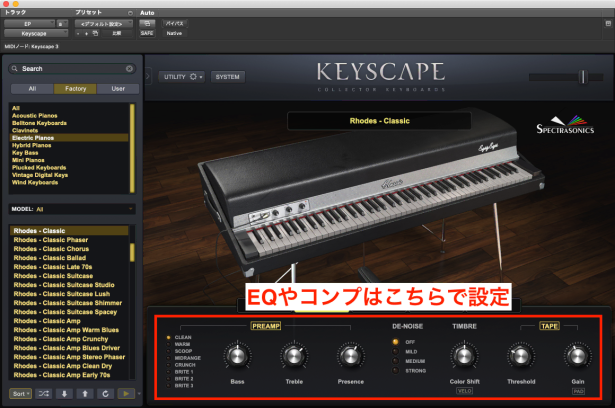Click the Rhodes - Classic patch name display

click(x=380, y=121)
